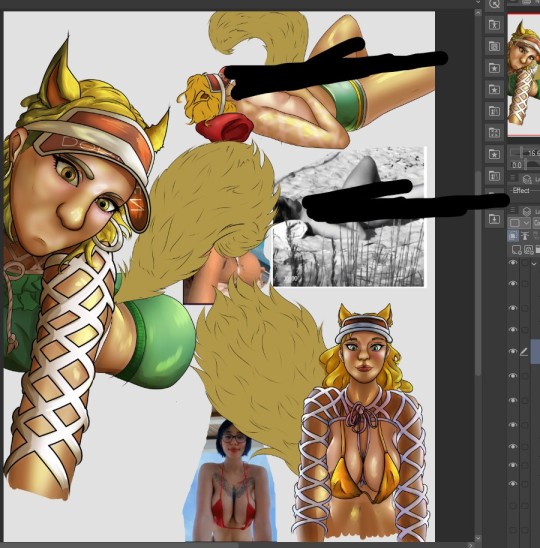
Task: Click the palette color box in Layer palette
Action: (x=515, y=223)
